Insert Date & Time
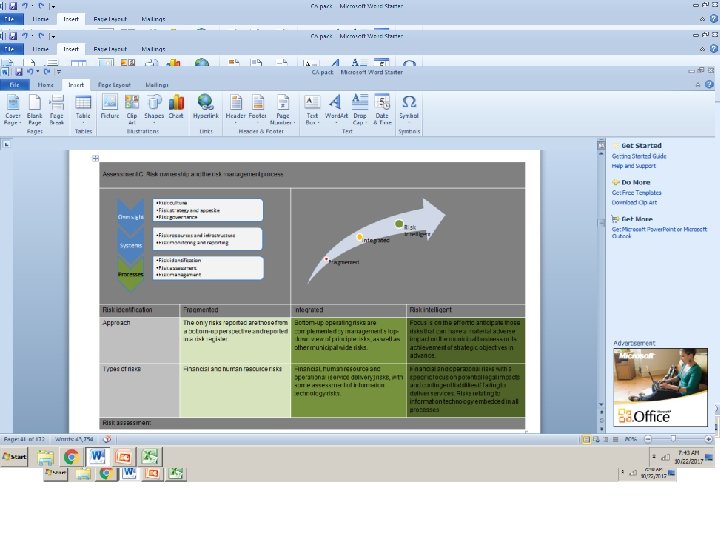This screenshot has height=540, width=720. [x=382, y=109]
